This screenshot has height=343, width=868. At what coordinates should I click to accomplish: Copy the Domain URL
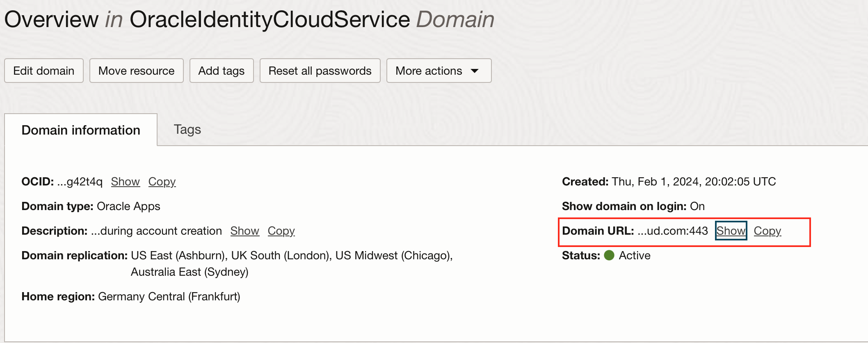click(767, 231)
